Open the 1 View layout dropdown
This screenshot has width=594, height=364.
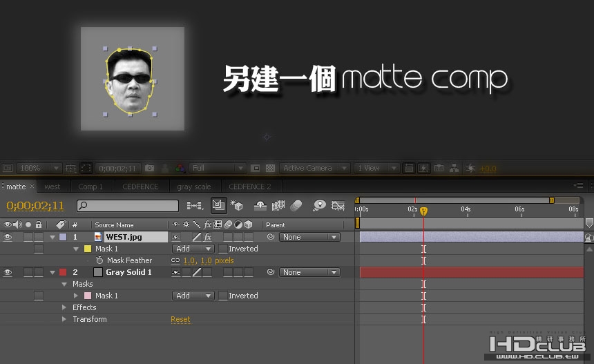[376, 168]
